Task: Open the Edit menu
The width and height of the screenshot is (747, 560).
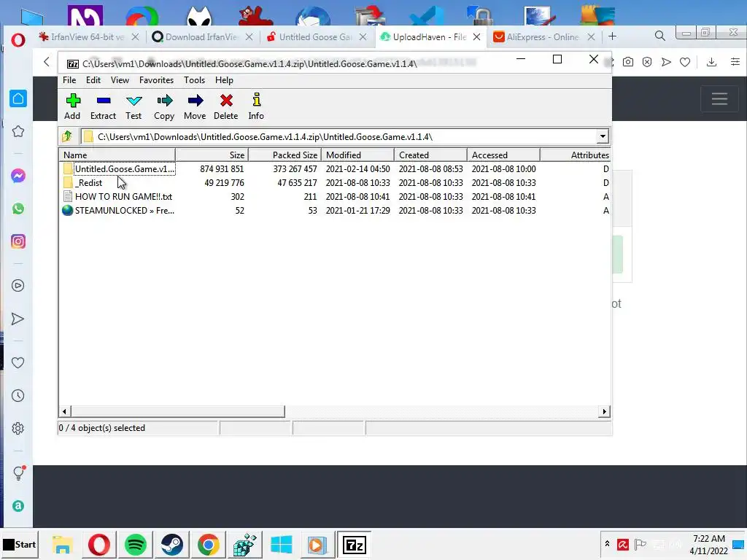Action: [x=93, y=80]
